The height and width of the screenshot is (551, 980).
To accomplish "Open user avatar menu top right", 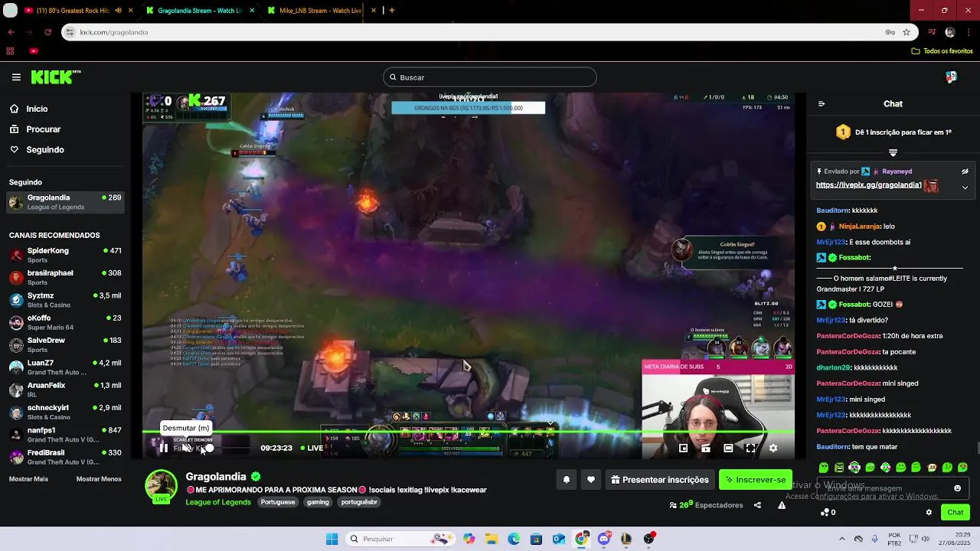I will [x=951, y=77].
